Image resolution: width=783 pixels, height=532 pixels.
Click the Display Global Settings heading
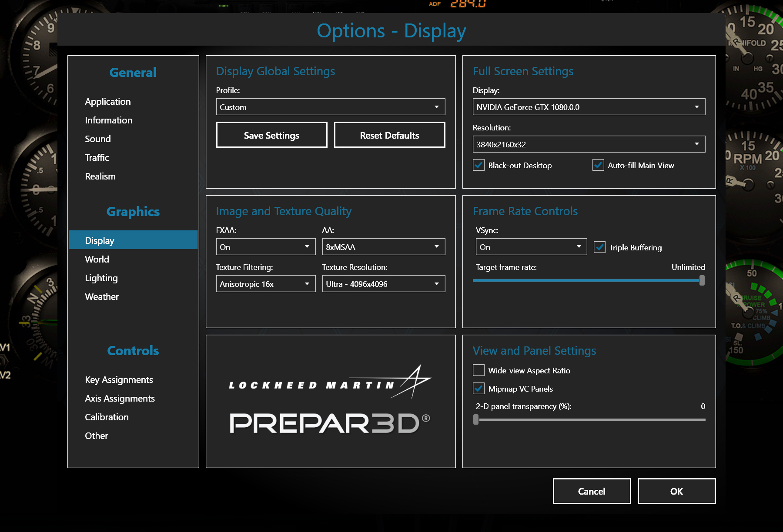point(275,71)
